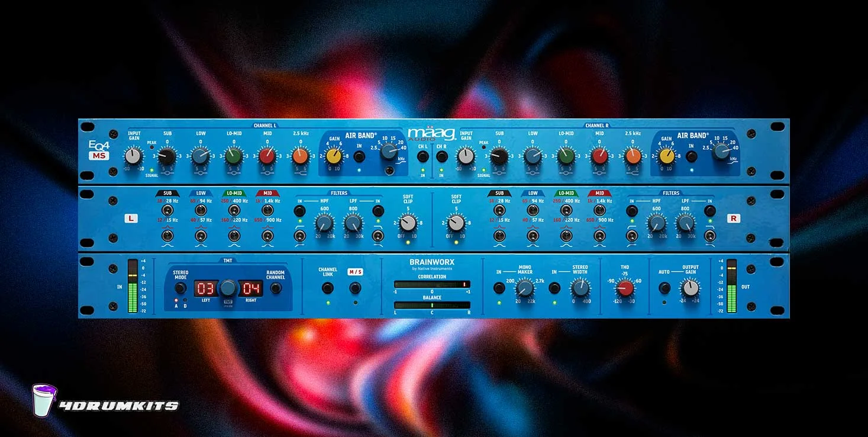Flip the MID bell shape switch, L panel

[267, 237]
